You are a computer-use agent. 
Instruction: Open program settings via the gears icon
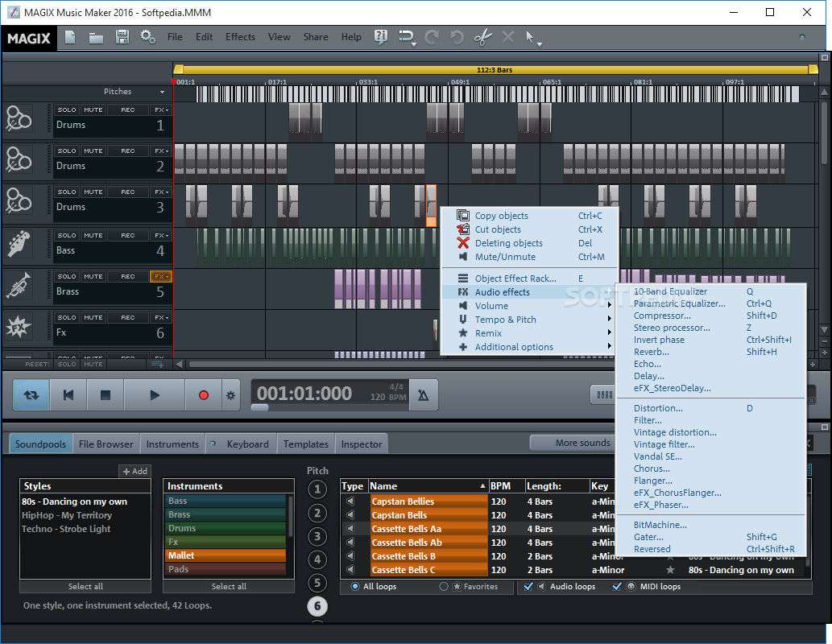point(147,37)
